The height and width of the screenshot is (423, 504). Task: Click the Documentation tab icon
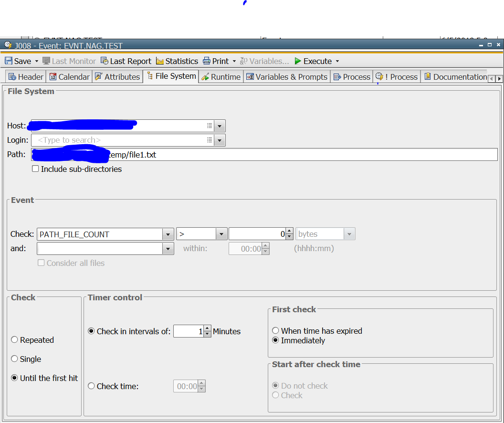tap(428, 76)
